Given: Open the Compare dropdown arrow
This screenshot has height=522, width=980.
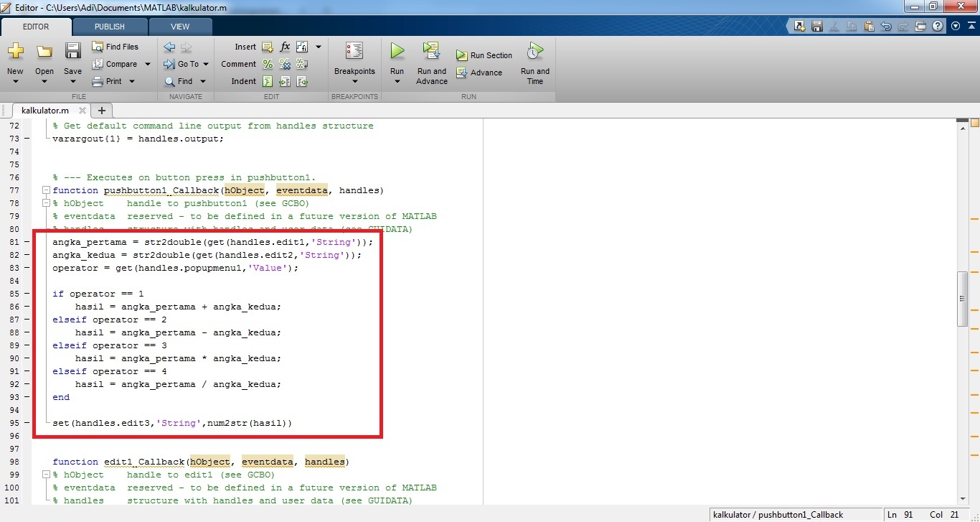Looking at the screenshot, I should (148, 64).
